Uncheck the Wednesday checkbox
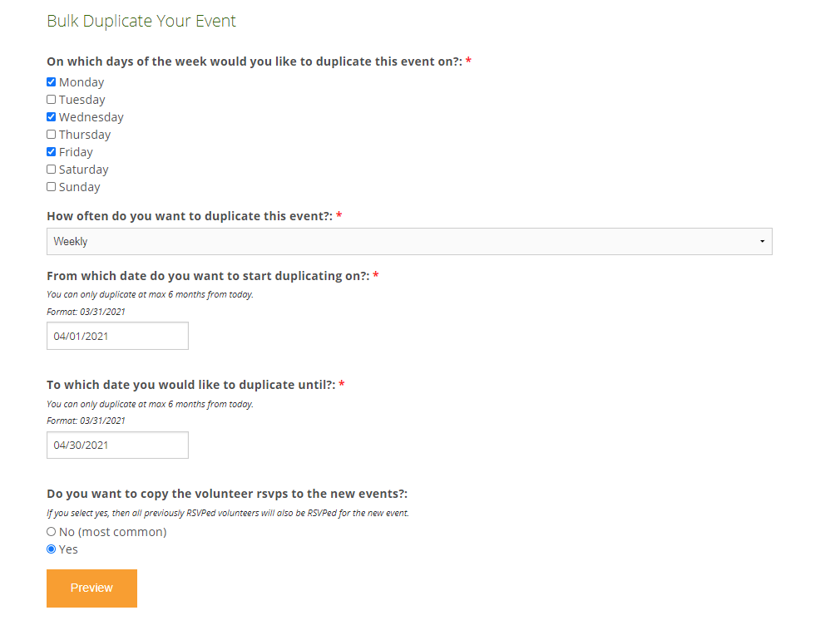Image resolution: width=840 pixels, height=635 pixels. pos(52,117)
